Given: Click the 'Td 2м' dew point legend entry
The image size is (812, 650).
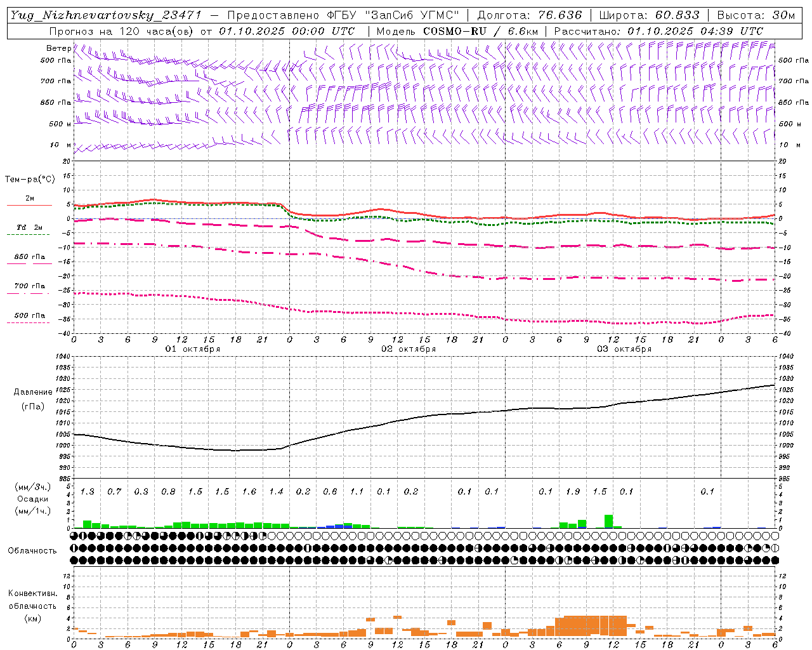Looking at the screenshot, I should point(30,227).
